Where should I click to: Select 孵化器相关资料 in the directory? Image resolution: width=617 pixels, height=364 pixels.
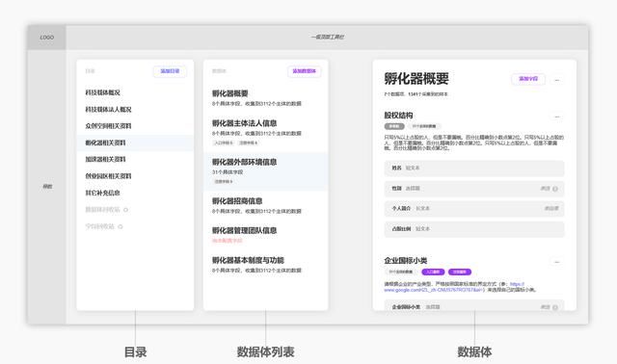point(135,143)
